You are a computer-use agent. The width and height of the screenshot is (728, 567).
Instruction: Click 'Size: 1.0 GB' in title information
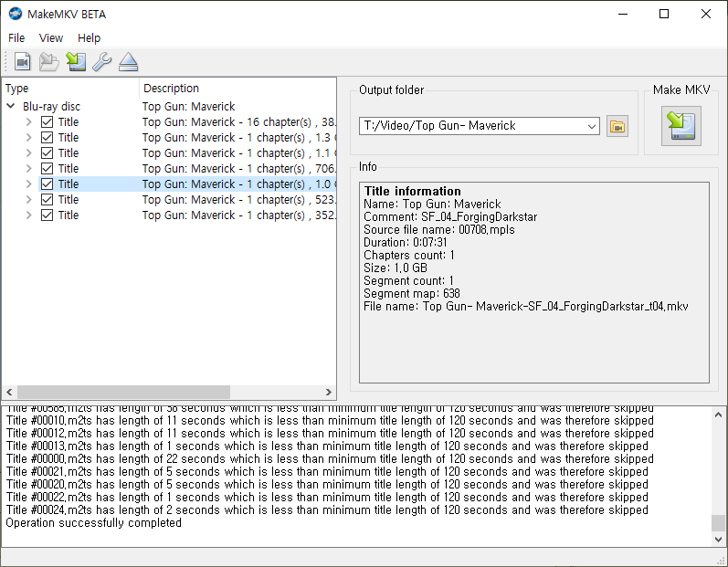pyautogui.click(x=396, y=268)
